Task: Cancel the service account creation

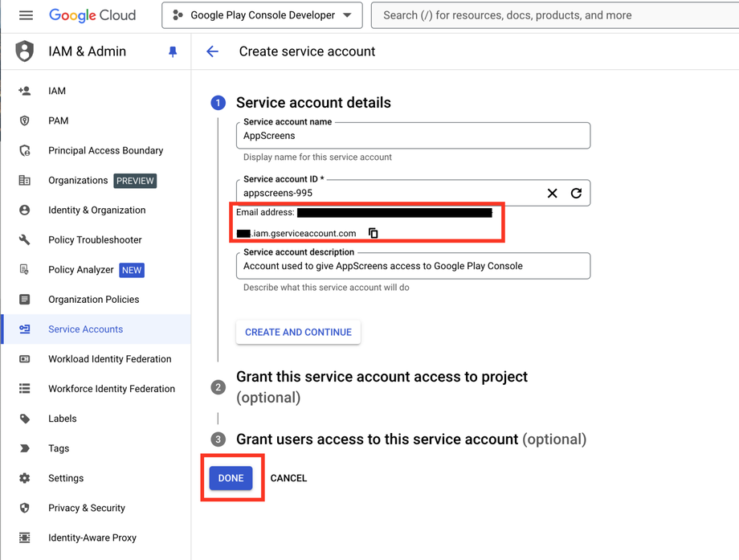Action: click(x=288, y=478)
